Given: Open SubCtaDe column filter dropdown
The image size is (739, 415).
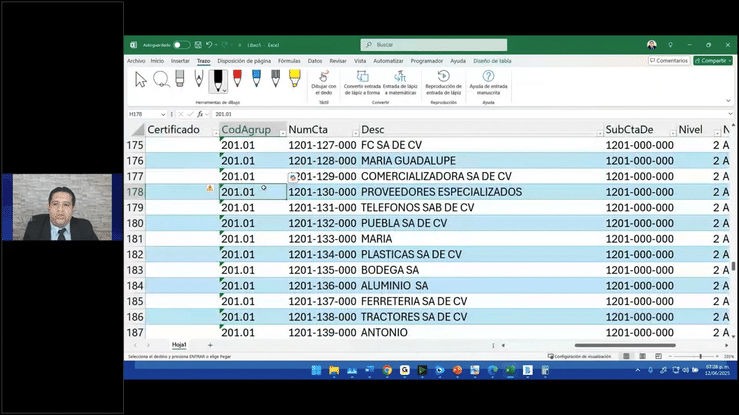Looking at the screenshot, I should coord(673,133).
